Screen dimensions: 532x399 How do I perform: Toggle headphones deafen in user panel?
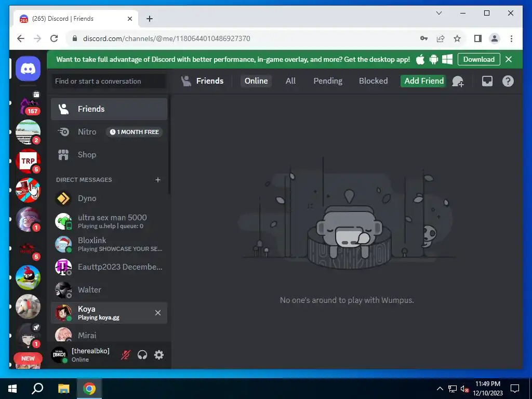click(x=142, y=355)
